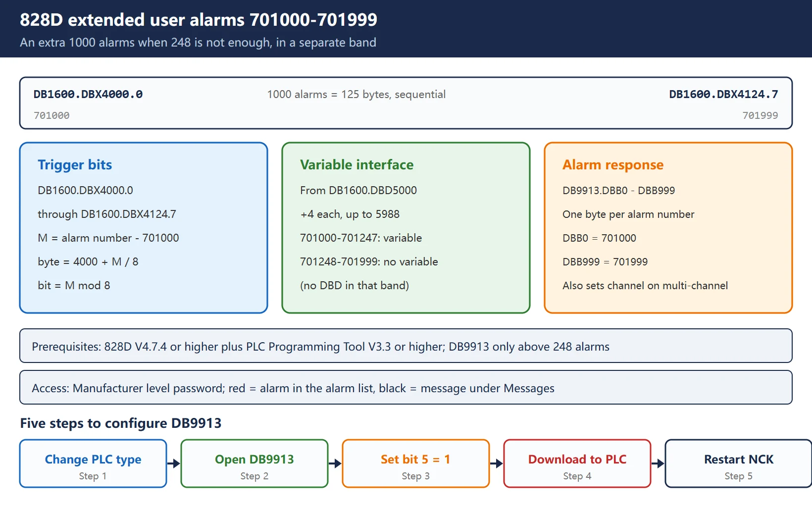Image resolution: width=812 pixels, height=515 pixels.
Task: Select "From DB1600.DBD5000" line
Action: pyautogui.click(x=358, y=190)
